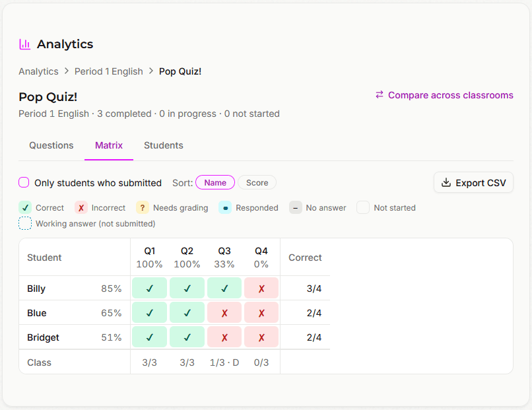Go to Analytics breadcrumb link
532x410 pixels.
coord(38,71)
